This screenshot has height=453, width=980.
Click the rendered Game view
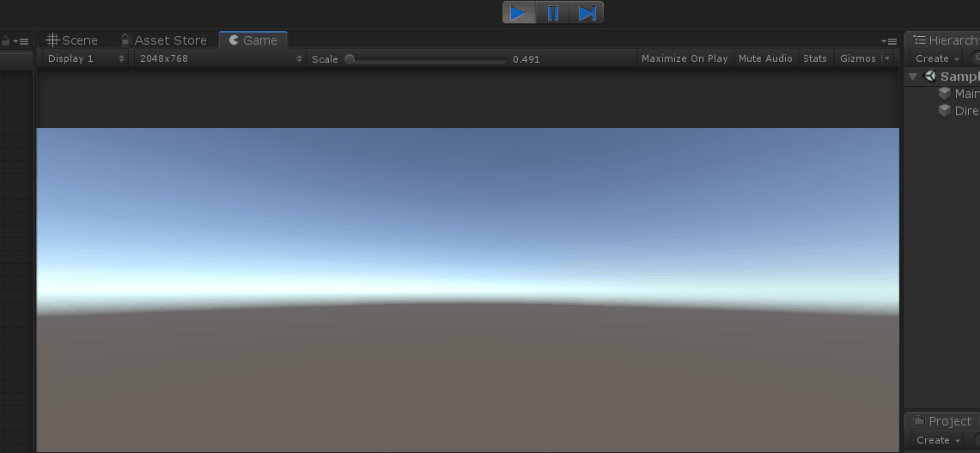click(467, 291)
